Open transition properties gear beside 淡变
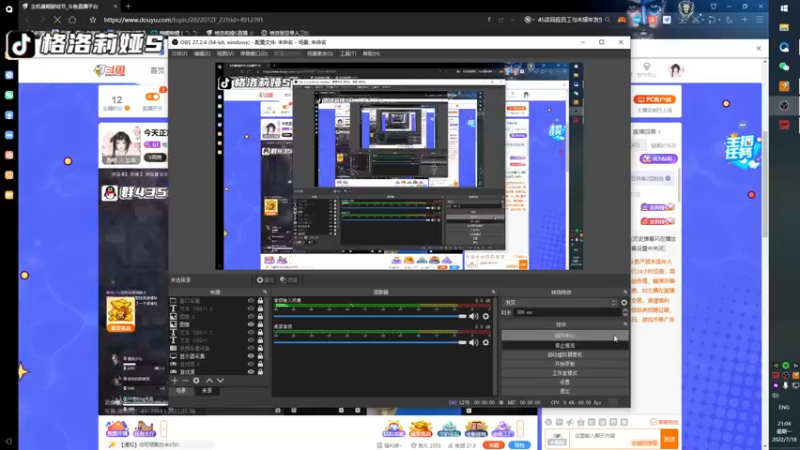The width and height of the screenshot is (800, 450). [x=624, y=303]
